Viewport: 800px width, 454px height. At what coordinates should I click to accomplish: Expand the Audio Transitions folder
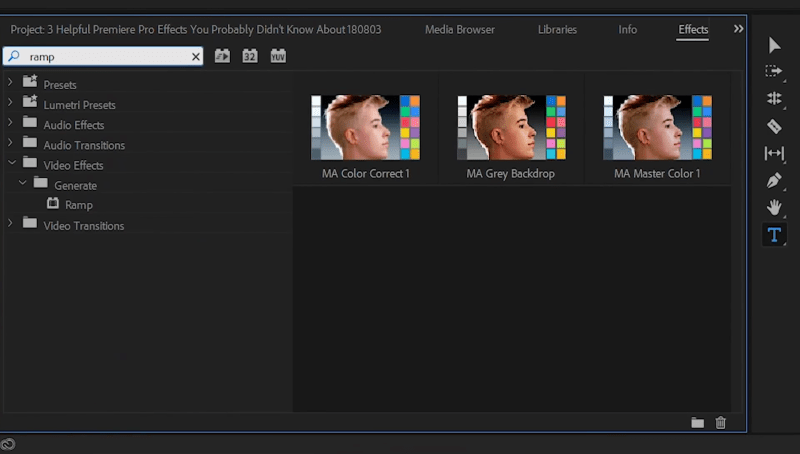pos(10,142)
